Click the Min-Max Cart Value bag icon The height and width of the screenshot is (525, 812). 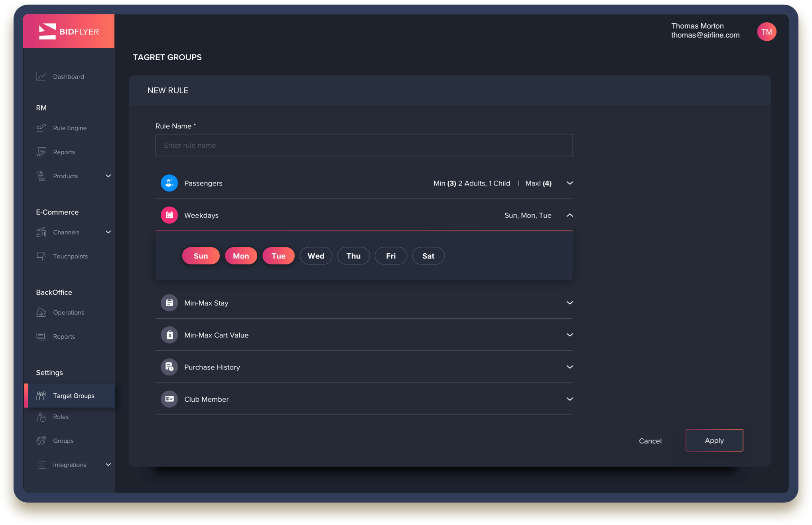coord(169,335)
